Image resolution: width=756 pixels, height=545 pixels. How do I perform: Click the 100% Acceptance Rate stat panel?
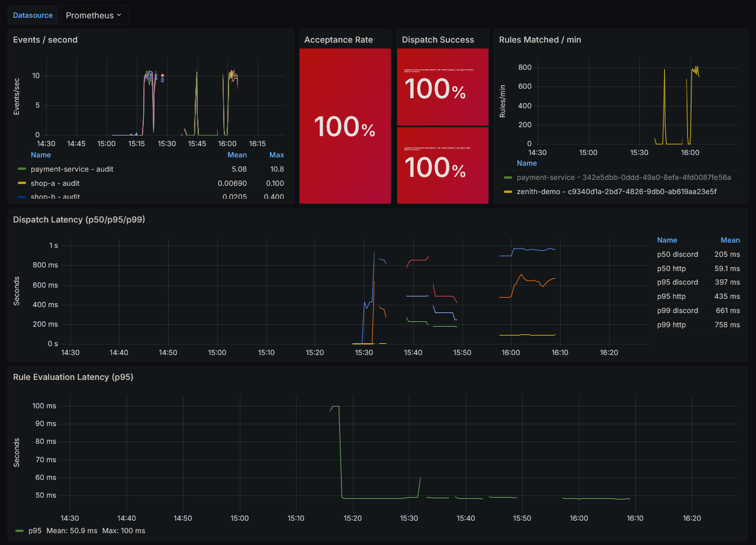345,125
